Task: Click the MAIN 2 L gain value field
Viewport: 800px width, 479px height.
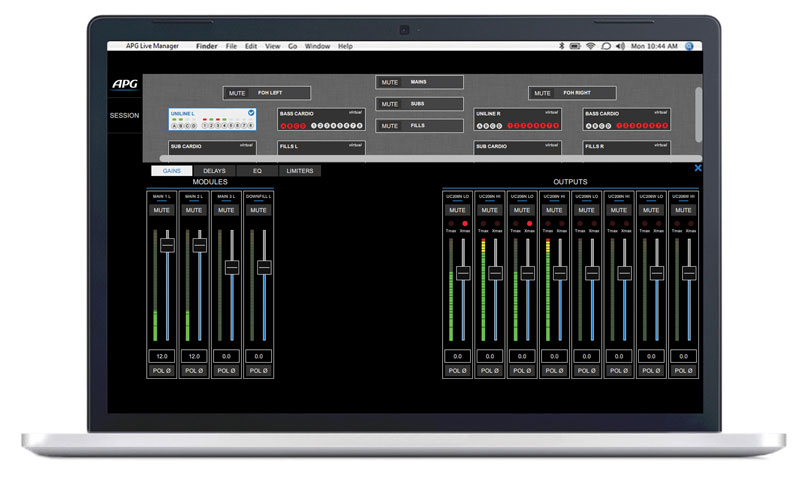Action: (x=194, y=355)
